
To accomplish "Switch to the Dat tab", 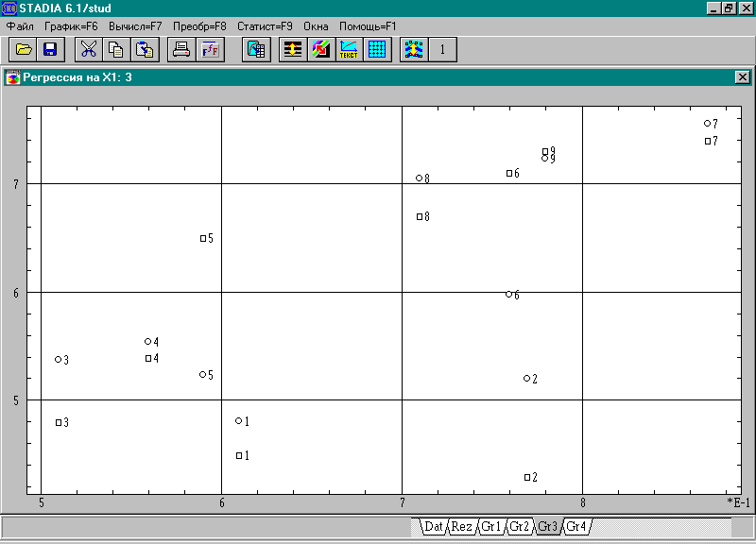I will 433,527.
